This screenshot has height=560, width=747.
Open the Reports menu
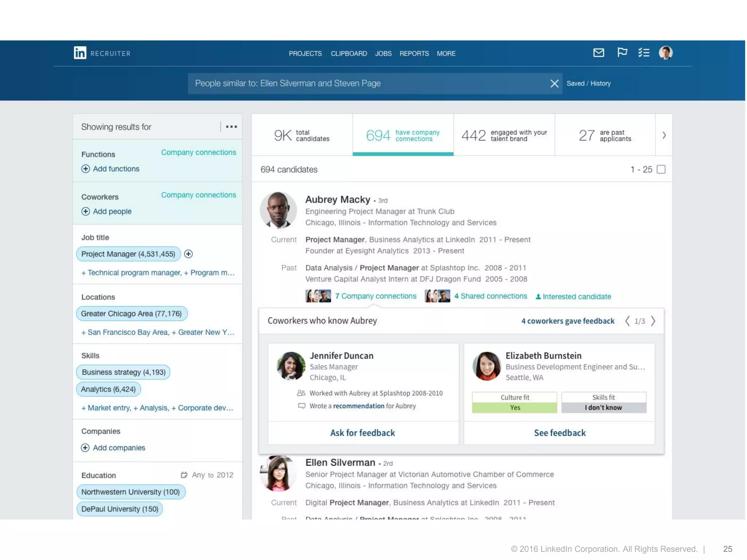pos(414,54)
